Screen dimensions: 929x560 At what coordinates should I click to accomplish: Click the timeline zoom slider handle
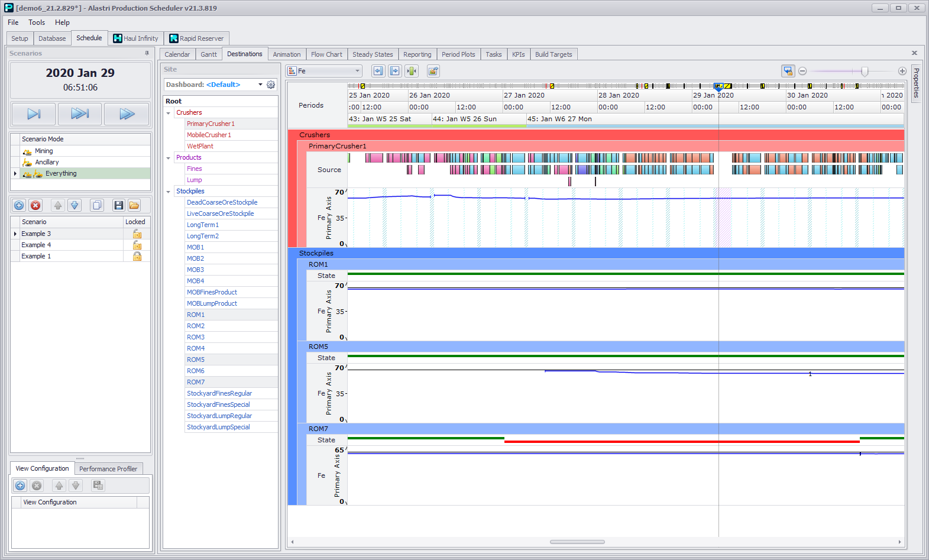click(865, 71)
